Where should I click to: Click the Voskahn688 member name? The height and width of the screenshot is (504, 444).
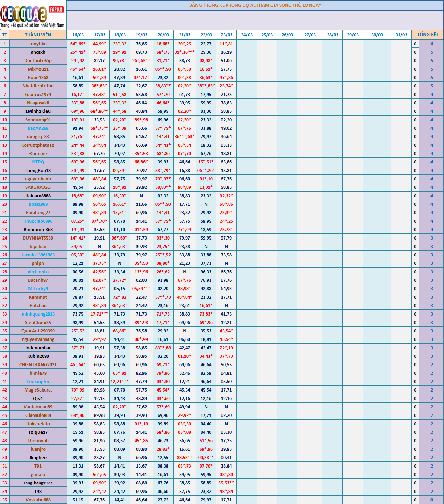(x=38, y=500)
